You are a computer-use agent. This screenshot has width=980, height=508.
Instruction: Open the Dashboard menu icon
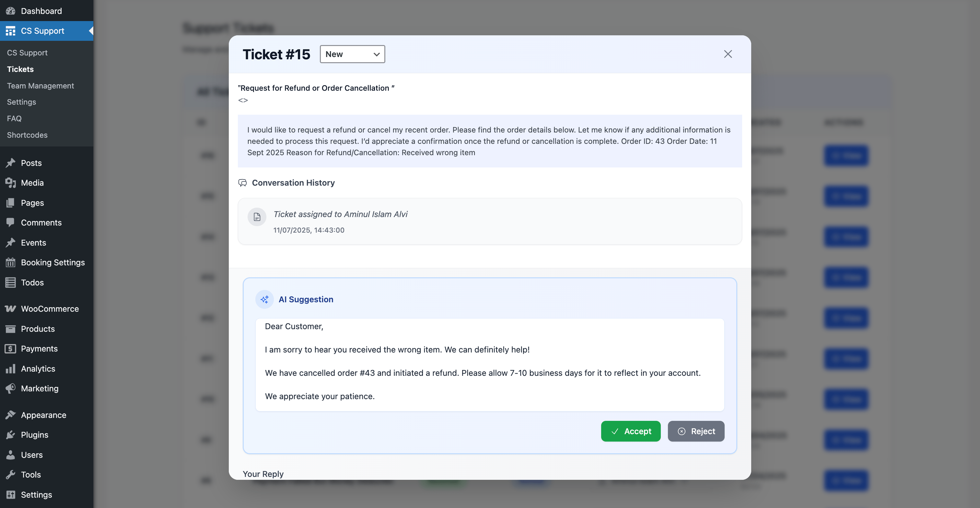(x=11, y=11)
